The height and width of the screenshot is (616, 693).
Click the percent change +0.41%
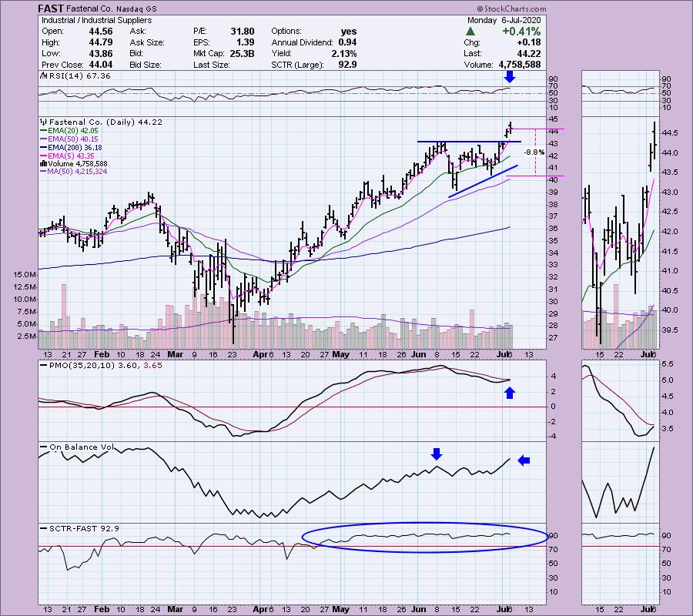[x=521, y=32]
